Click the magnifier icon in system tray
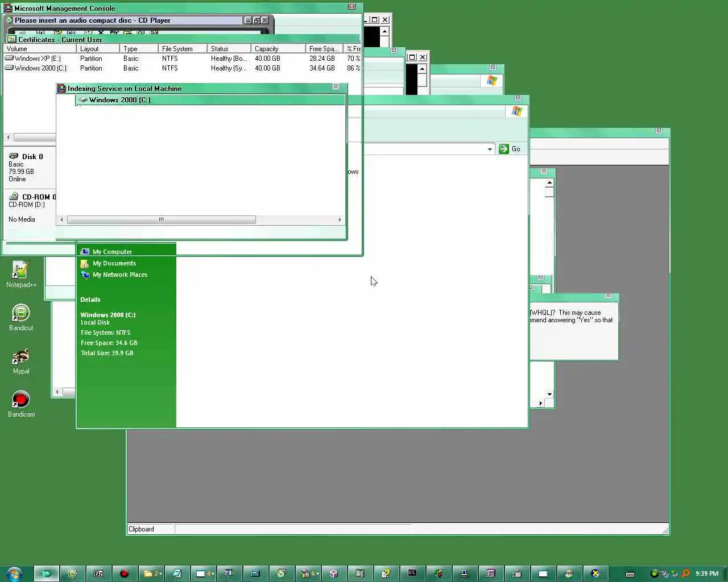 [x=685, y=573]
